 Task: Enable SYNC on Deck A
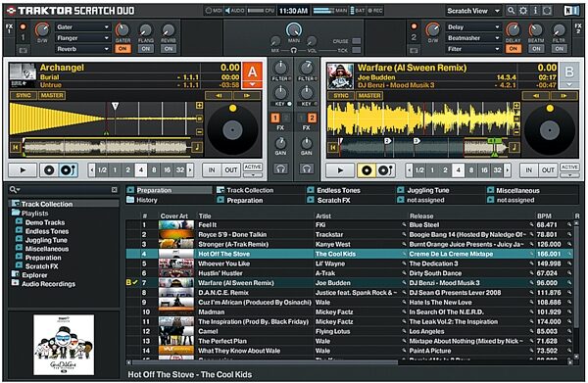click(24, 96)
